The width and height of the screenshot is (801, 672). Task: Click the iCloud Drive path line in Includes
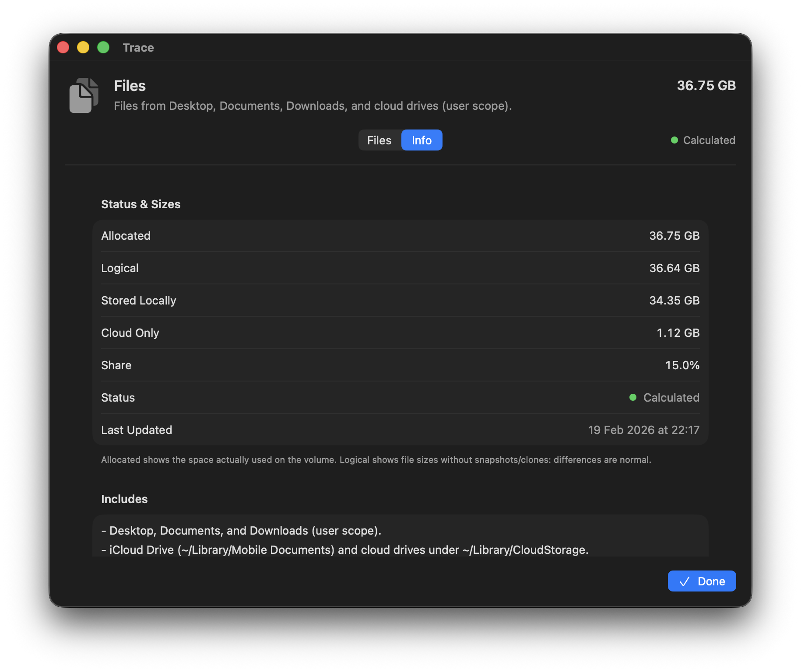[344, 550]
